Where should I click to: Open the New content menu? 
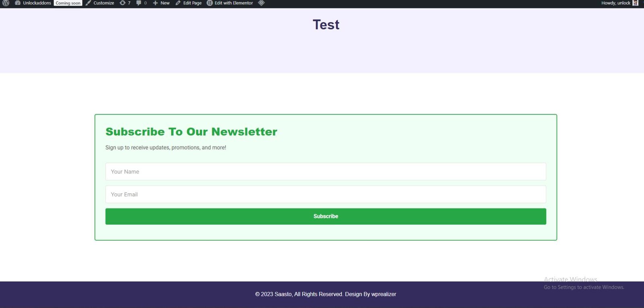(165, 3)
